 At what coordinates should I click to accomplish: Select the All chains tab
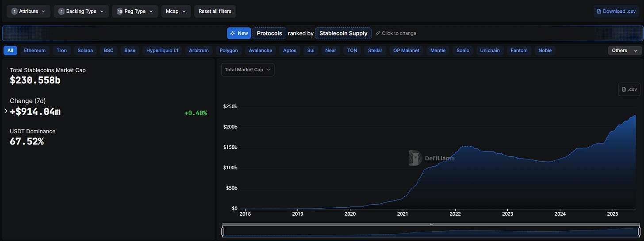tap(10, 51)
